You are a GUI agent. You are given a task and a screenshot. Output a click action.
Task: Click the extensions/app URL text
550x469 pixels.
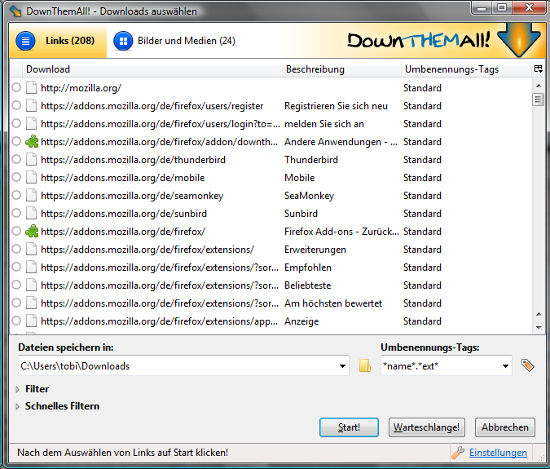tap(160, 321)
